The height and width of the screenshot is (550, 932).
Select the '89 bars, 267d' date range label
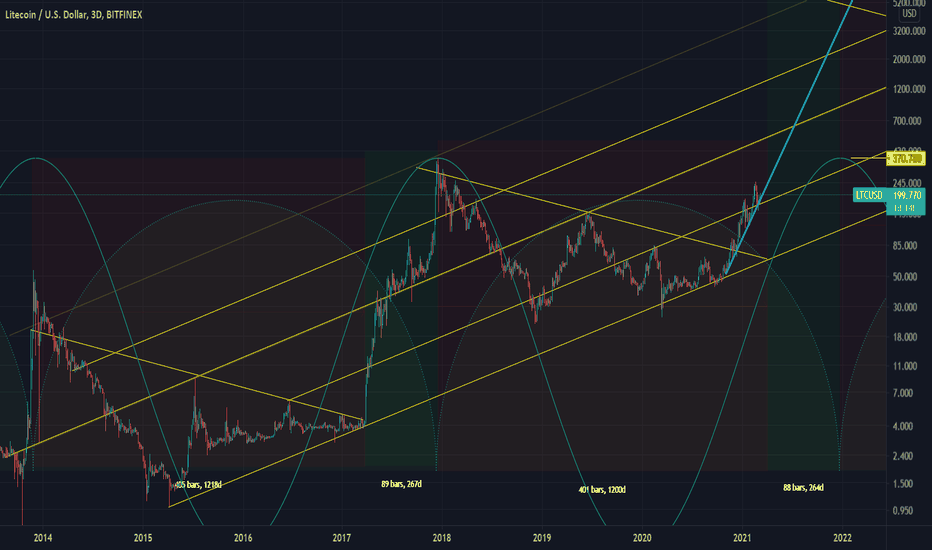(401, 485)
